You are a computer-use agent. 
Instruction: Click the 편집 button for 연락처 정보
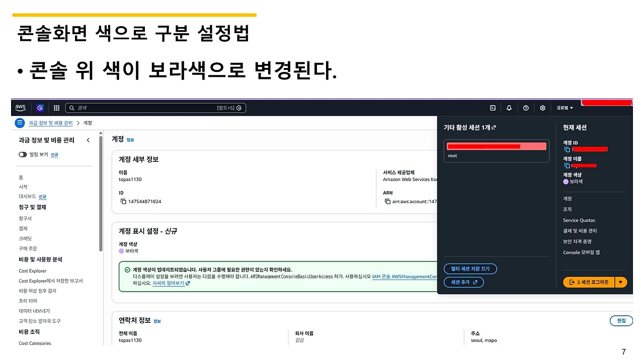[621, 320]
